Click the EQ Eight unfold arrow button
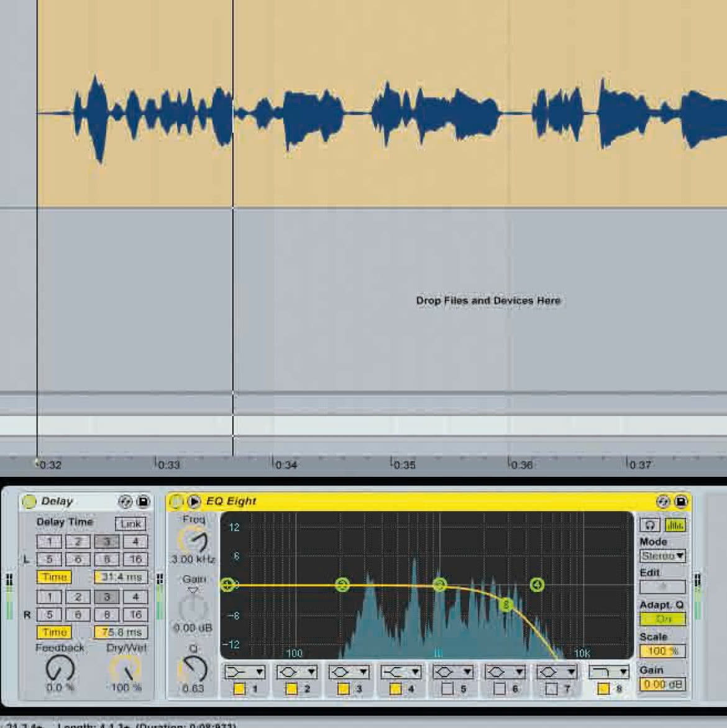Screen dimensions: 727x728 (x=194, y=502)
